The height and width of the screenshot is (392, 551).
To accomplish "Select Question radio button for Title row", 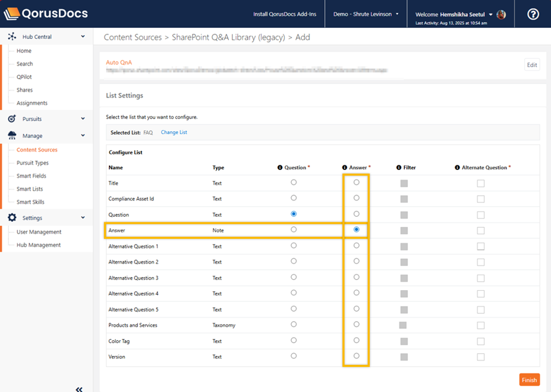I will coord(293,183).
